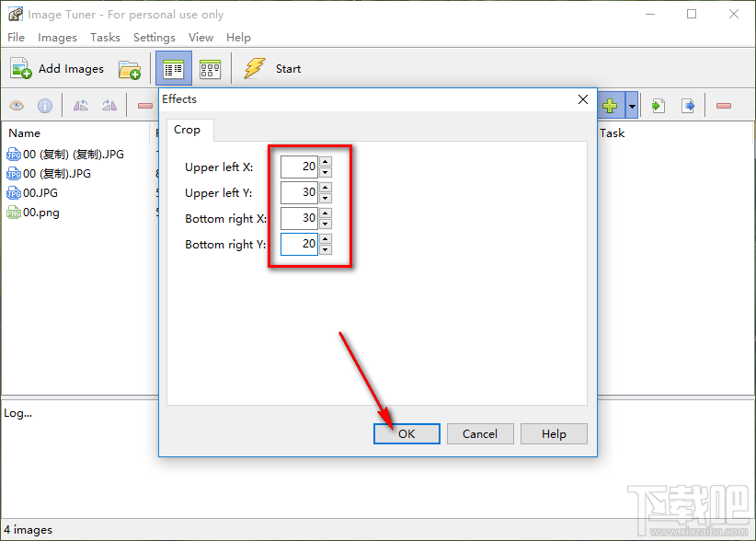The image size is (756, 541).
Task: Decrease Upper left Y value
Action: click(326, 198)
